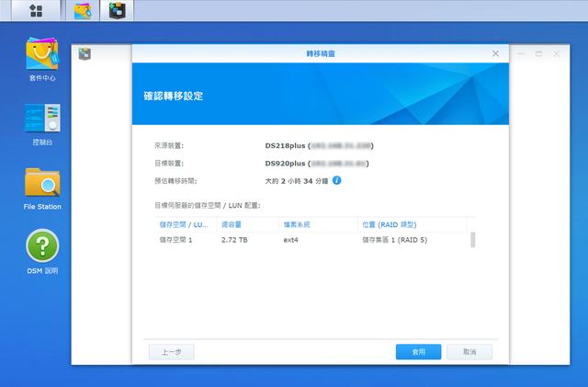Close the 轉移精靈 wizard dialog

pyautogui.click(x=495, y=53)
